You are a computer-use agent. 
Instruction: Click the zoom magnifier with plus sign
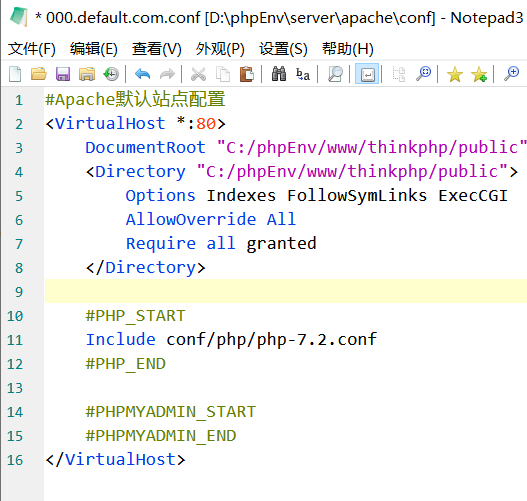[512, 74]
